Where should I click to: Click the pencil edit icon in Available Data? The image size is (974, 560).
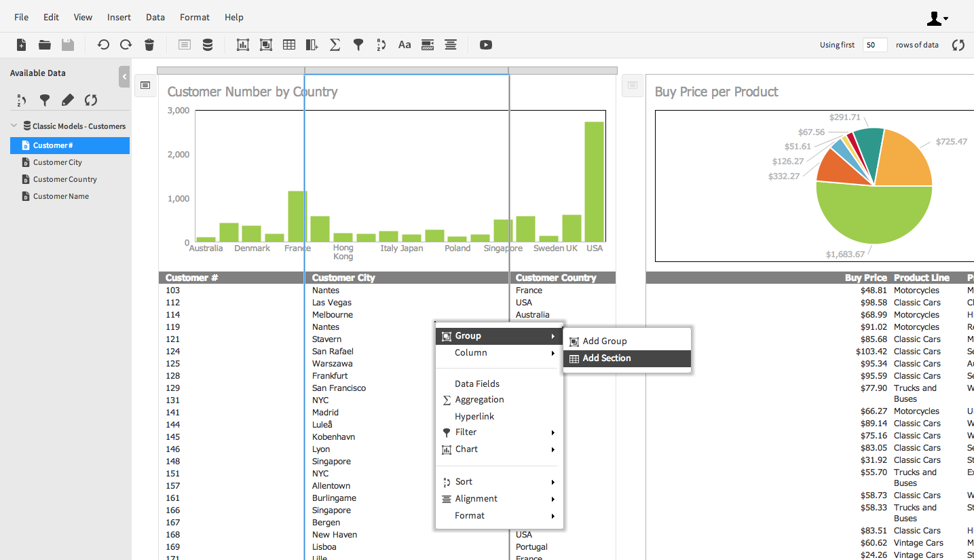(x=68, y=100)
